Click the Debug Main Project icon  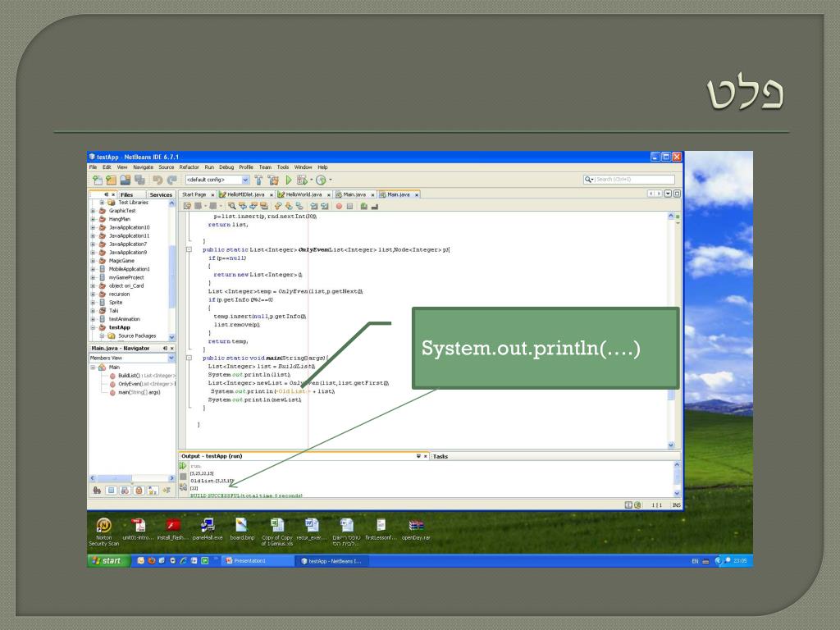point(302,180)
